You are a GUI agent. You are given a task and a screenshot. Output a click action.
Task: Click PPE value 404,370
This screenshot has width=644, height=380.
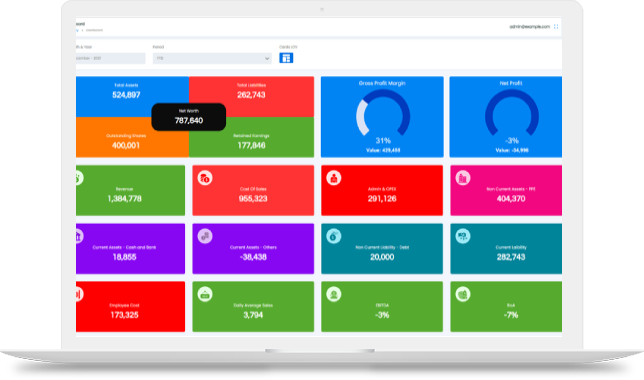click(x=511, y=199)
